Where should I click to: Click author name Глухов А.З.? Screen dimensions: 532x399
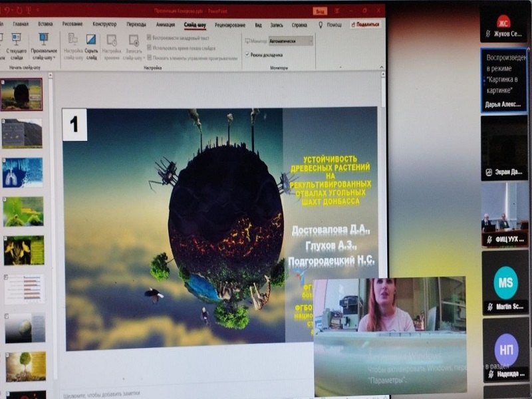(x=331, y=245)
